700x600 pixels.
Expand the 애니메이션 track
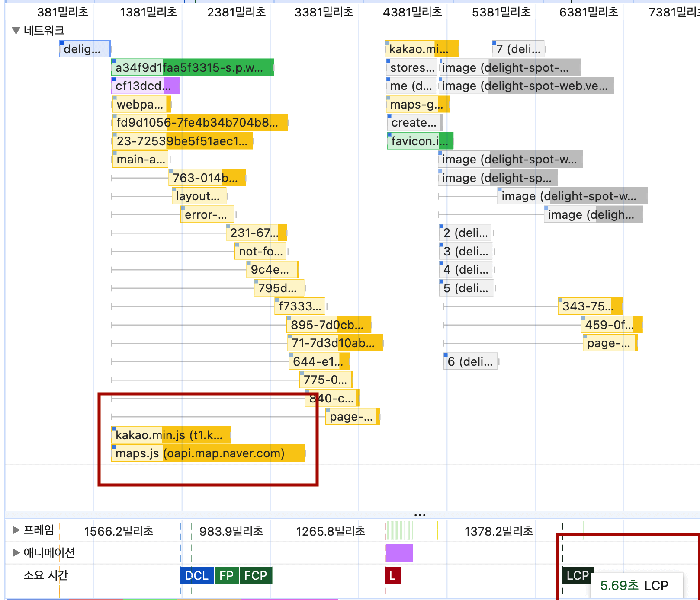(16, 552)
